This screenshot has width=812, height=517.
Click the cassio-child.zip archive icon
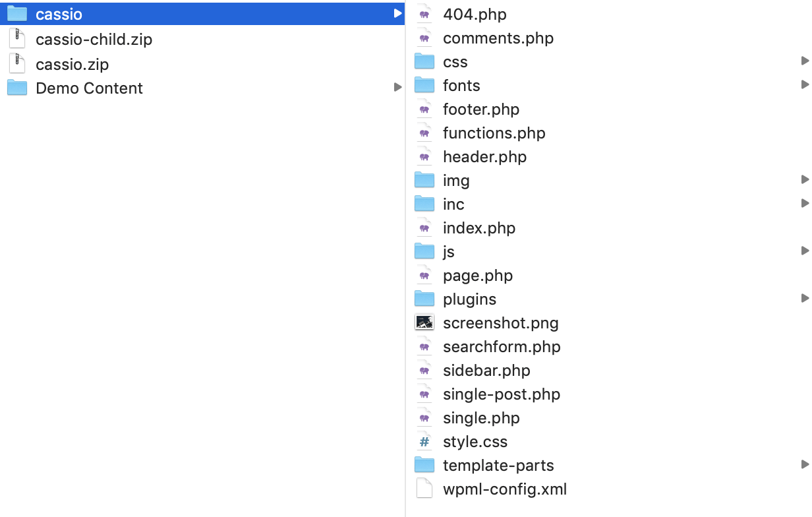tap(17, 39)
